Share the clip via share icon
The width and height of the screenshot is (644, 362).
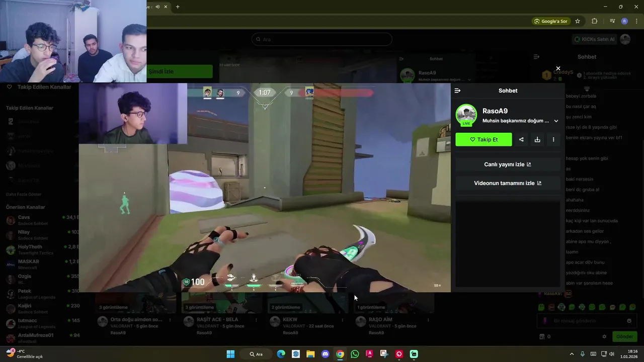pyautogui.click(x=521, y=140)
